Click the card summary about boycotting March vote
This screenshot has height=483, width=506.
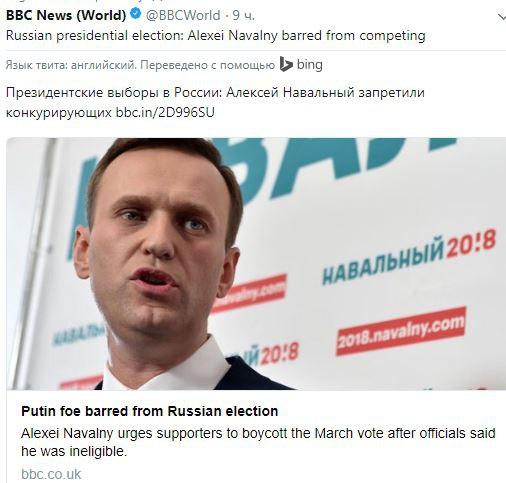coord(258,442)
